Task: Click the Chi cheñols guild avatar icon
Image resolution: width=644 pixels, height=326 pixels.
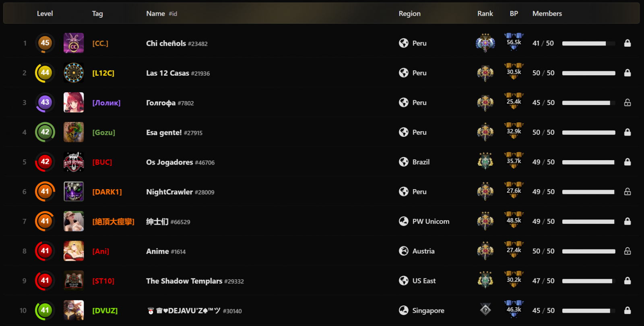Action: (x=74, y=43)
